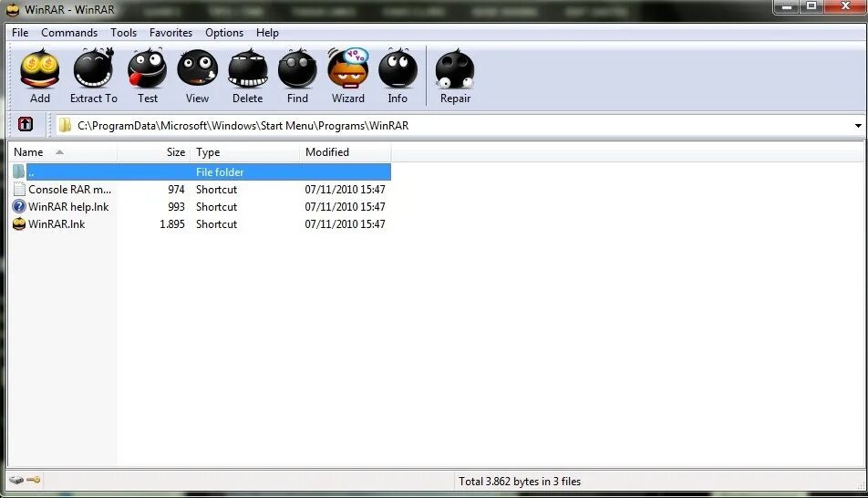
Task: Click the modified date of Console RAR row
Action: pyautogui.click(x=345, y=190)
